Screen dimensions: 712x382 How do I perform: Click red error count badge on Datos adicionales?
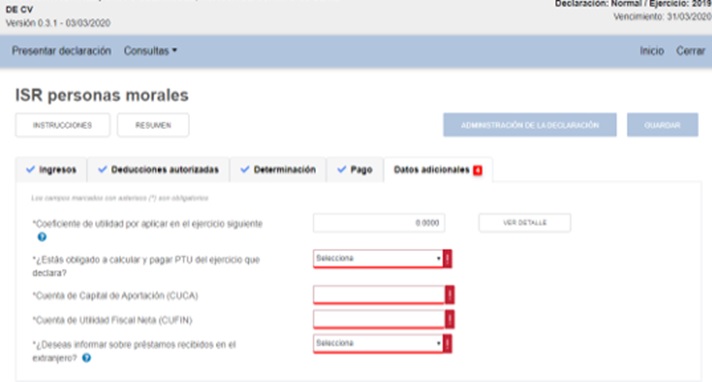pyautogui.click(x=477, y=170)
